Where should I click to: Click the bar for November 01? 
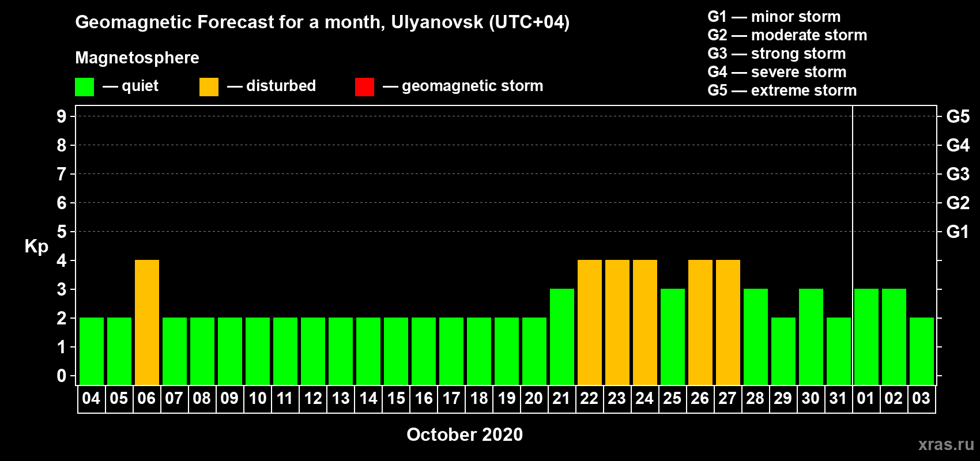866,337
